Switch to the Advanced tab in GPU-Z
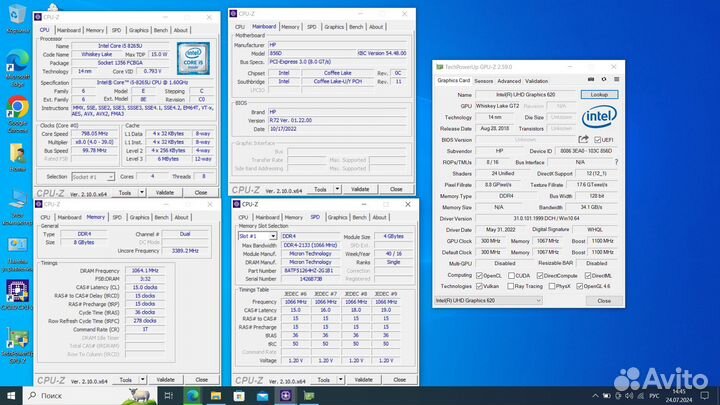The image size is (720, 405). [509, 81]
